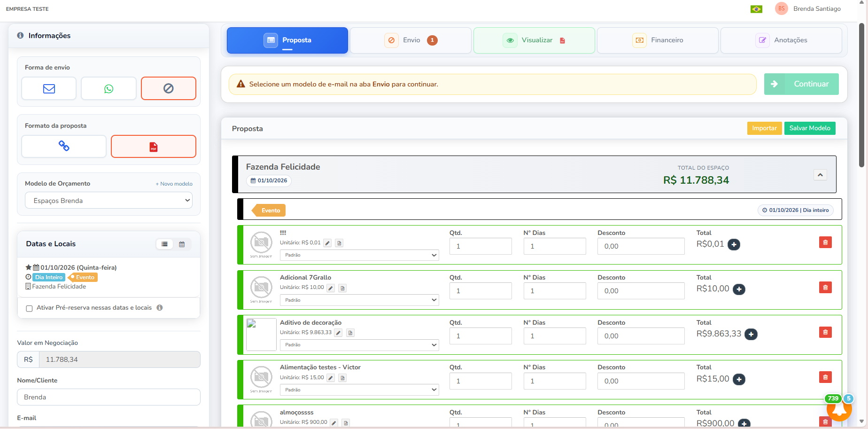
Task: Edit unit price of Aditivo de decoração
Action: pos(338,333)
